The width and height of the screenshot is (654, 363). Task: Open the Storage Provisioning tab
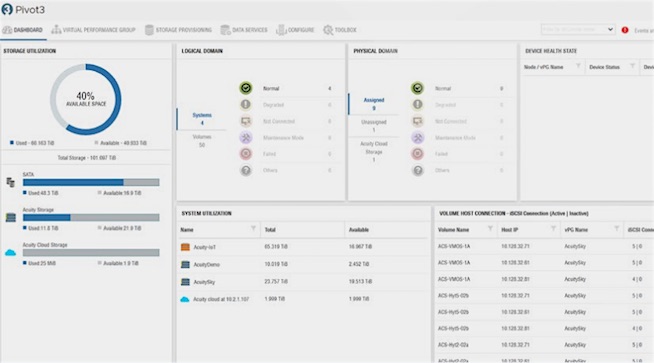coord(178,30)
